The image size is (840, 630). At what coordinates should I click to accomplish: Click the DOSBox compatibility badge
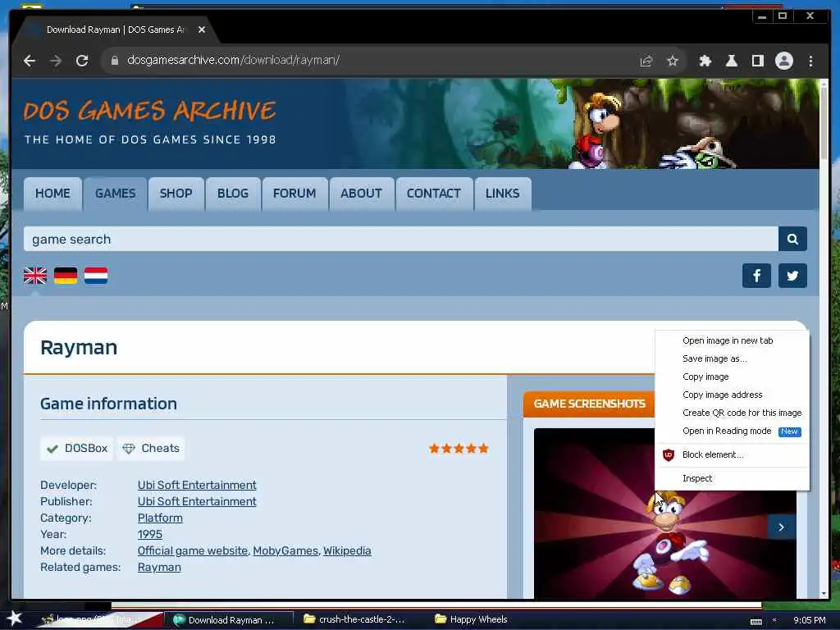coord(76,449)
